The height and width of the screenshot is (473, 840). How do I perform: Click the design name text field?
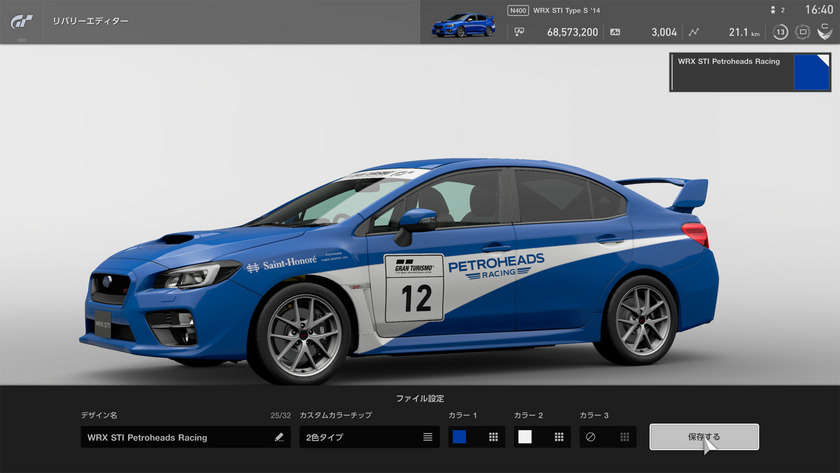175,437
